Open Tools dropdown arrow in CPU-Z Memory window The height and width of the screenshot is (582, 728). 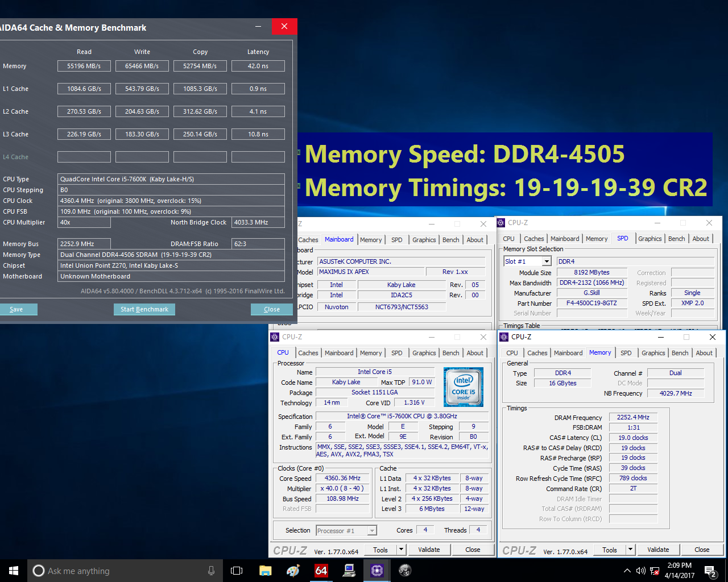[630, 550]
